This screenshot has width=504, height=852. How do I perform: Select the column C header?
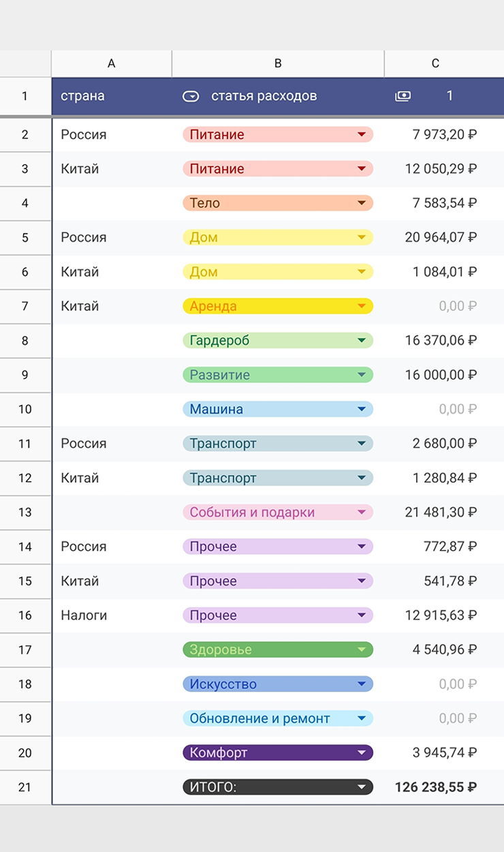pyautogui.click(x=435, y=63)
